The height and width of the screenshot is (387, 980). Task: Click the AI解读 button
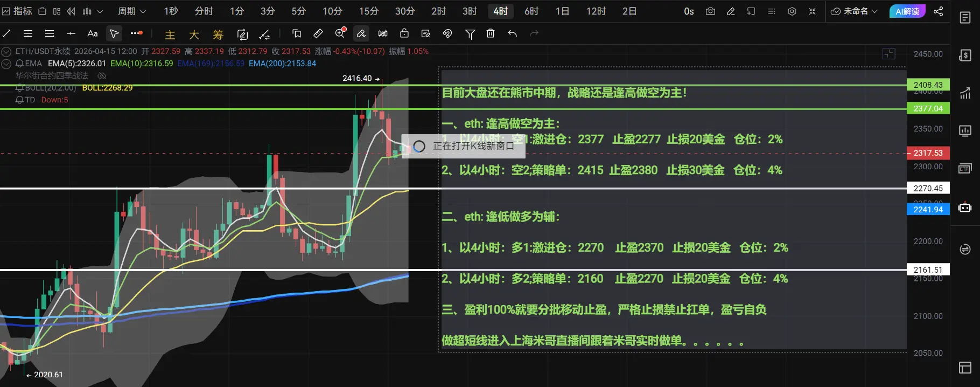point(907,11)
